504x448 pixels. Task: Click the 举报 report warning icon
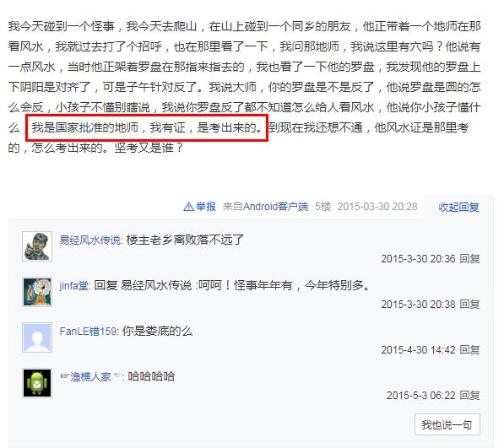pos(188,207)
